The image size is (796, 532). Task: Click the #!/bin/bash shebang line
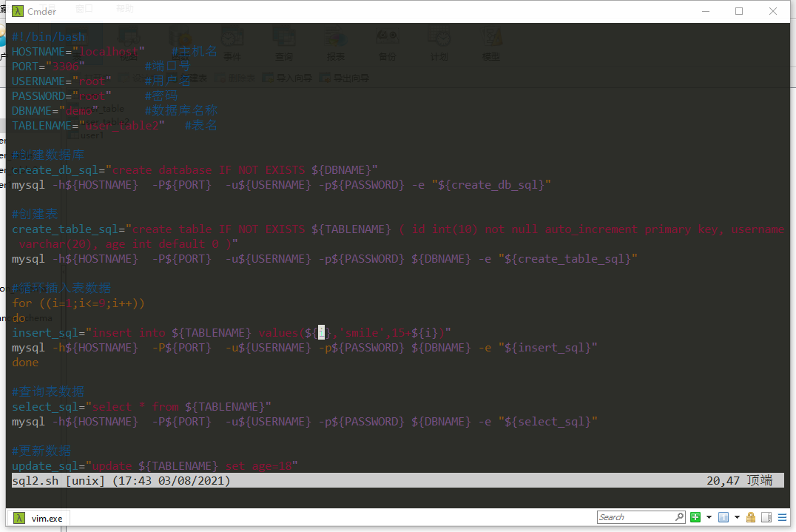coord(48,37)
